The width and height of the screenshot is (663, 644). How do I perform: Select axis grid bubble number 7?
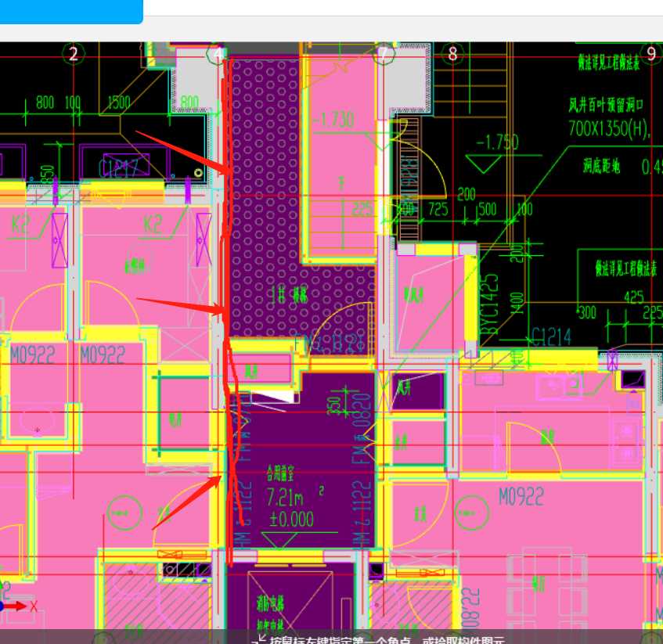(x=384, y=54)
